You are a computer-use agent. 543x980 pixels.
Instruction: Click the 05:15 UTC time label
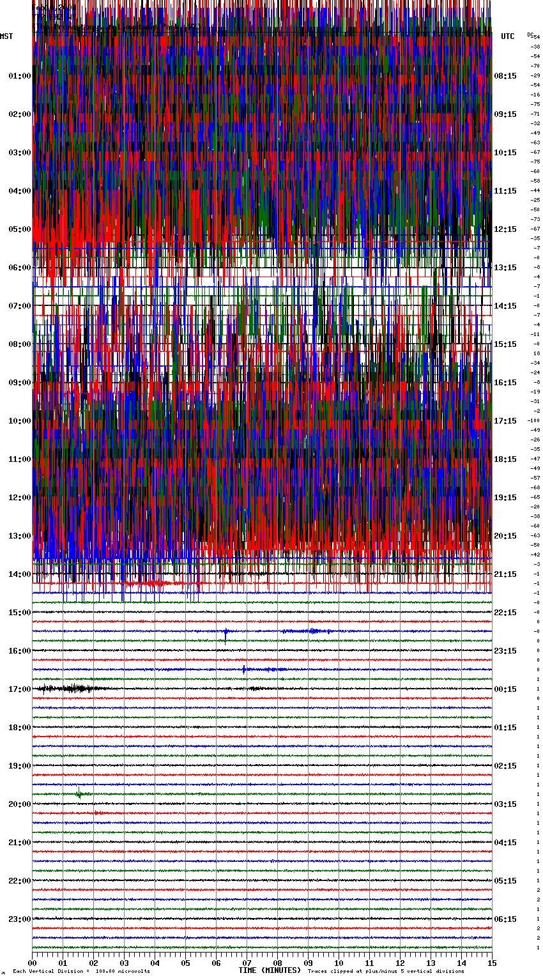tap(505, 881)
